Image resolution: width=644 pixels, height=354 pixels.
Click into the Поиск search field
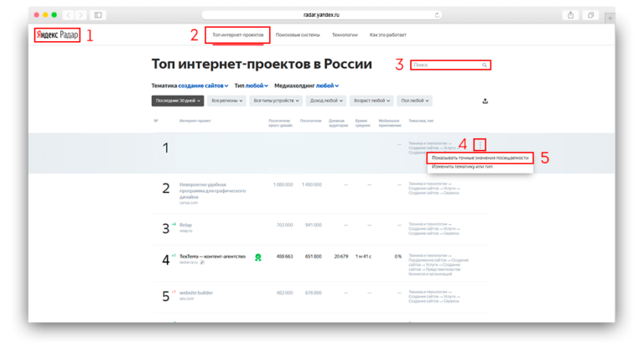[446, 65]
